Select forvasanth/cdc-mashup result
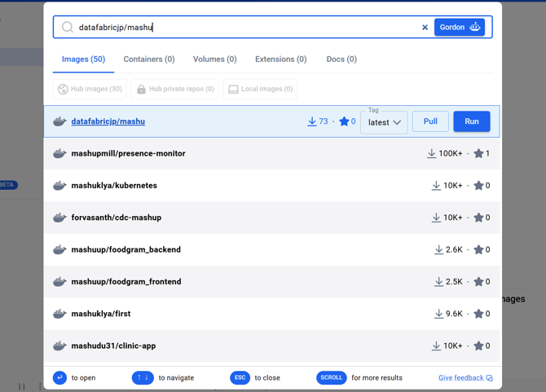This screenshot has width=546, height=392. 272,218
